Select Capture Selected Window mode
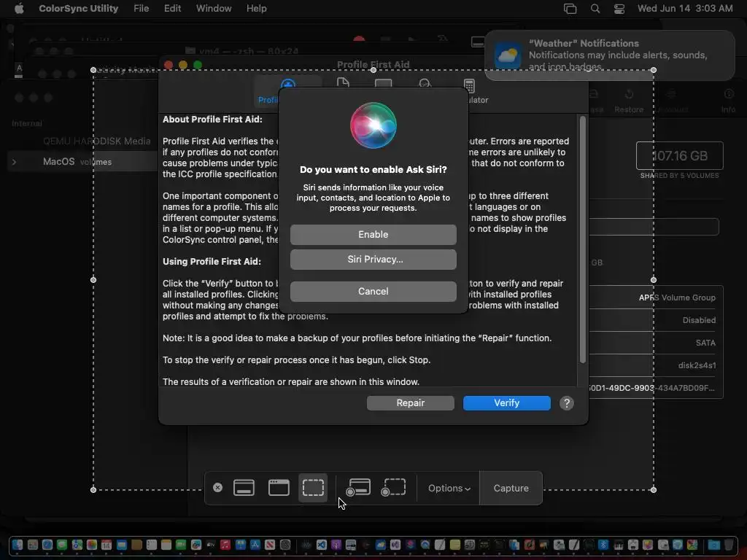 [279, 488]
